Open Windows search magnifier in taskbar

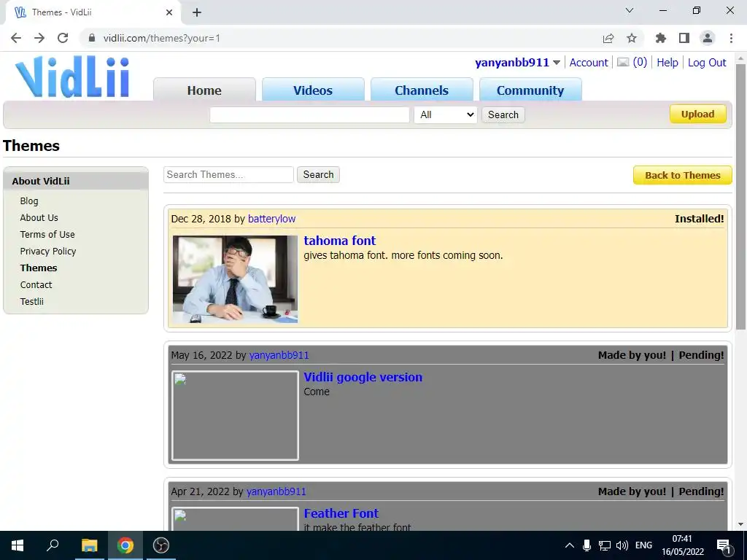coord(53,545)
